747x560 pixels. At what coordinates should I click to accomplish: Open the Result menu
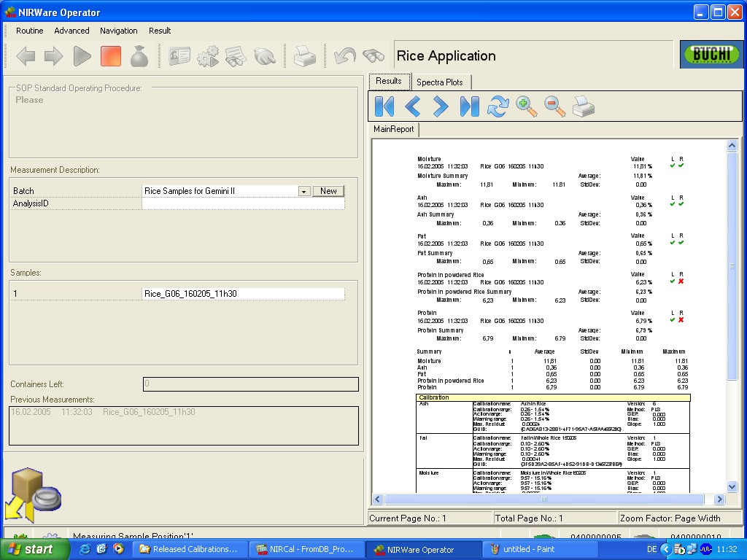[x=160, y=31]
